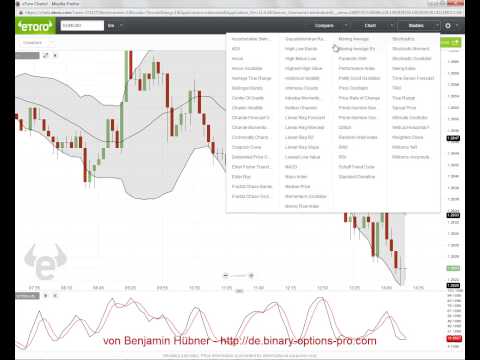The height and width of the screenshot is (360, 480).
Task: Select Linear Reg Forecast study
Action: (x=305, y=118)
